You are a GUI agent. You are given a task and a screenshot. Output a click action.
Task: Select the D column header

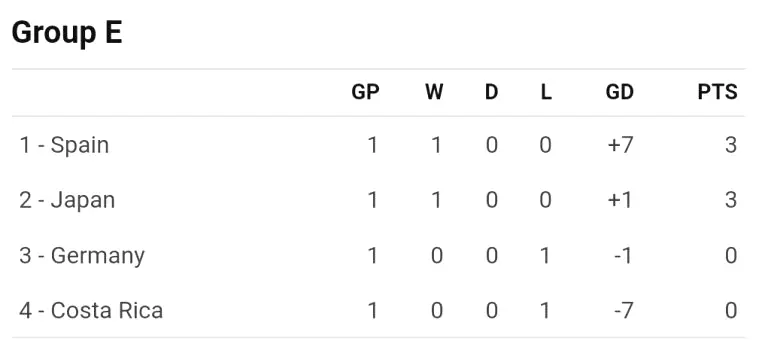coord(491,92)
